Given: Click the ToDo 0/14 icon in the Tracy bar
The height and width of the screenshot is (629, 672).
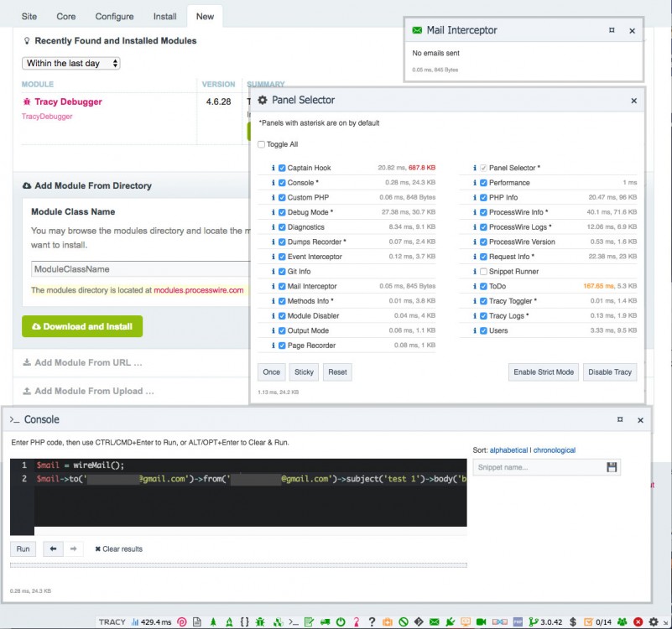Looking at the screenshot, I should click(x=596, y=621).
